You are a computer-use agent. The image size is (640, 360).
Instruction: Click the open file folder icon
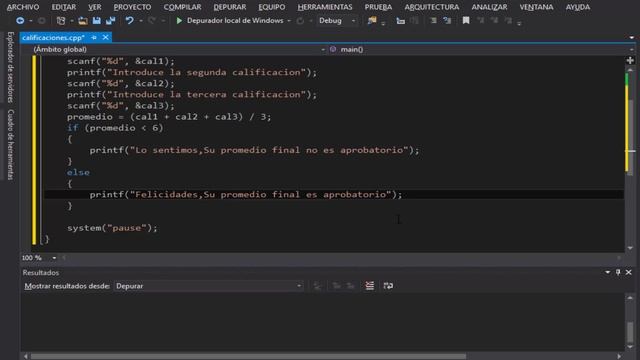click(83, 21)
